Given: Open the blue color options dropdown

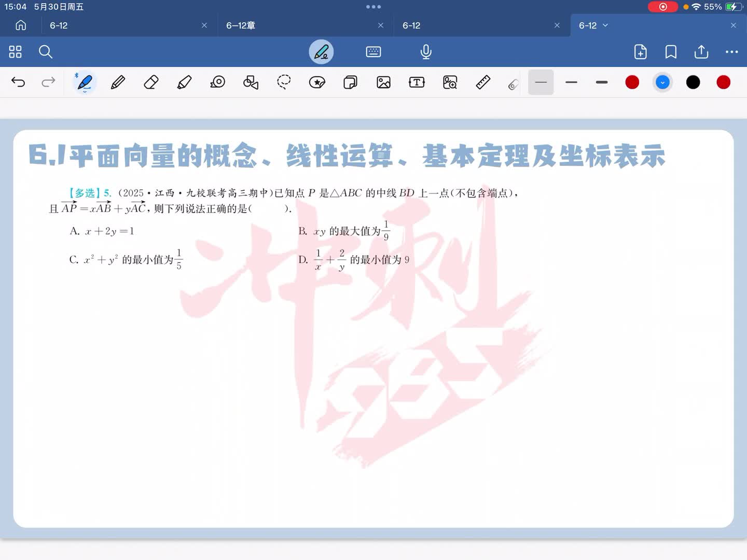Looking at the screenshot, I should (x=662, y=82).
